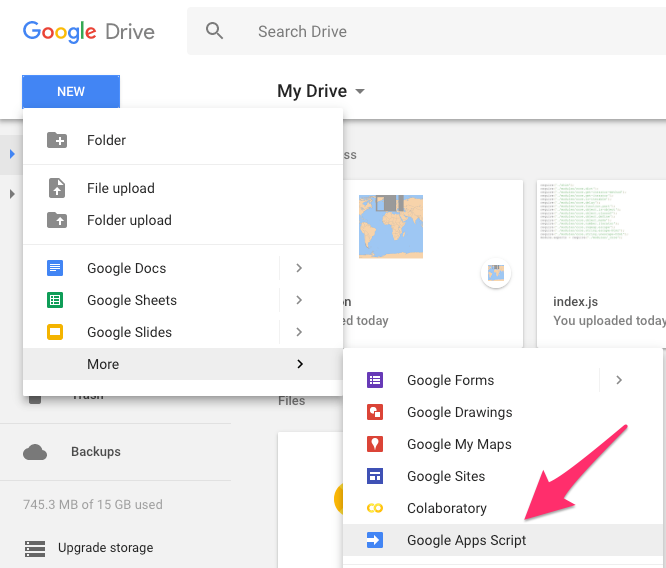666x568 pixels.
Task: Click the Google Drawings icon
Action: pos(375,412)
